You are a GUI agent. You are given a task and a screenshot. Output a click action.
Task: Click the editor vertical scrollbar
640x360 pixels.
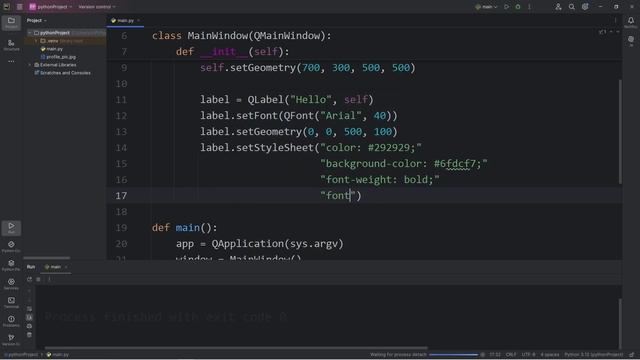(620, 131)
